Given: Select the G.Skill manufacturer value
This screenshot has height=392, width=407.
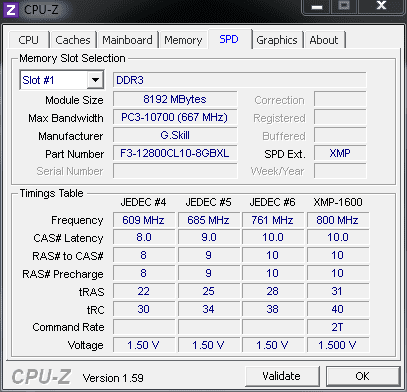Looking at the screenshot, I should coord(175,135).
